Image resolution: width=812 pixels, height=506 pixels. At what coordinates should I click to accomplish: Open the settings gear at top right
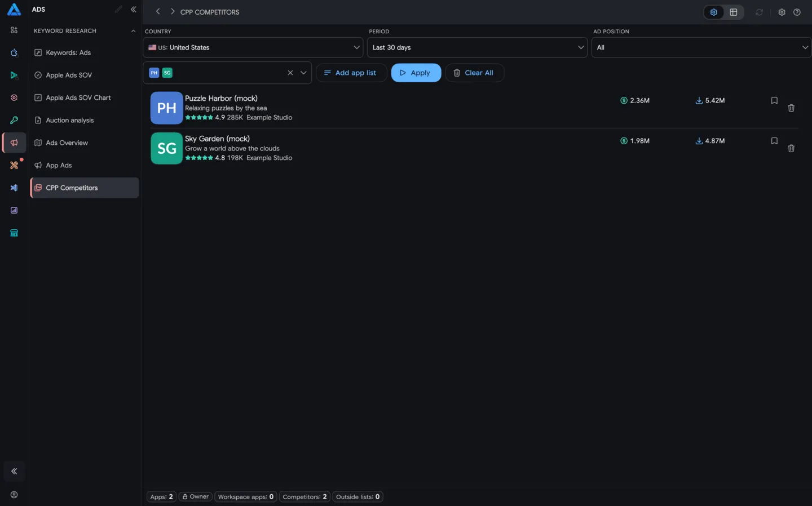click(782, 12)
